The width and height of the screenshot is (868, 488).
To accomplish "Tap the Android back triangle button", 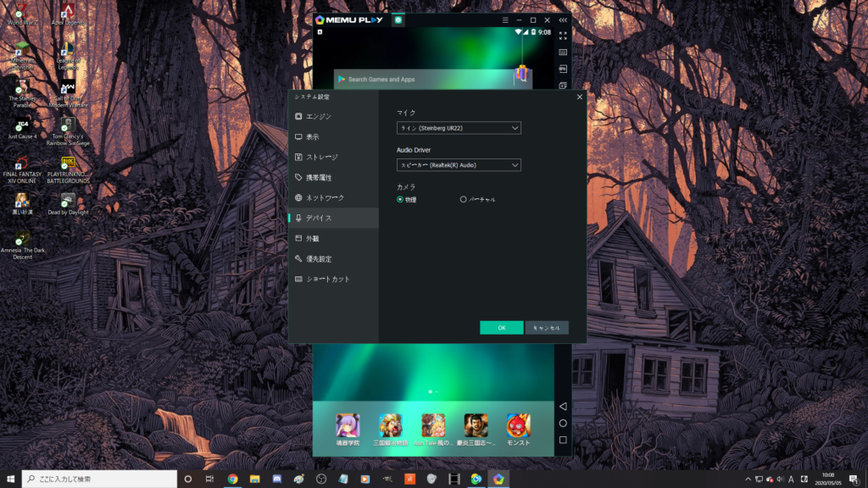I will point(563,406).
